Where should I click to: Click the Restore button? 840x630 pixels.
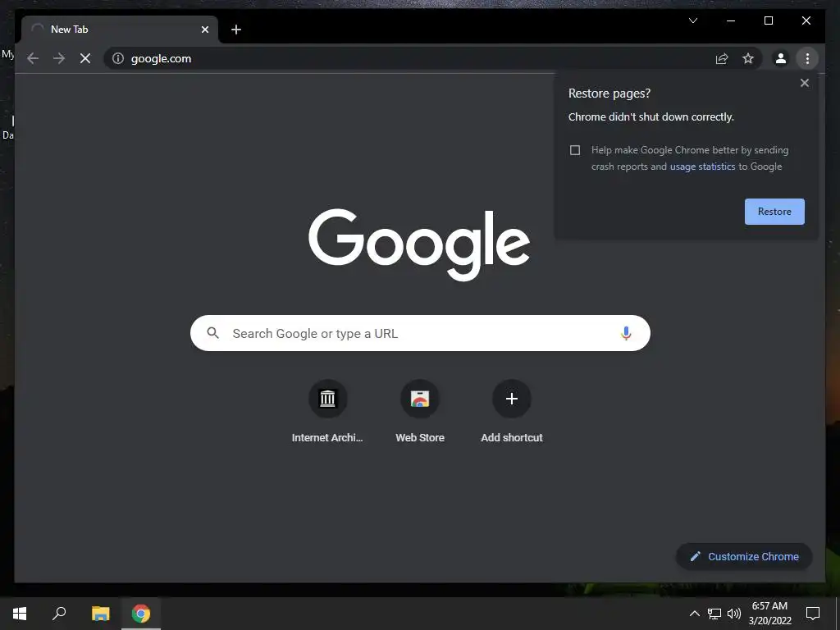click(774, 212)
